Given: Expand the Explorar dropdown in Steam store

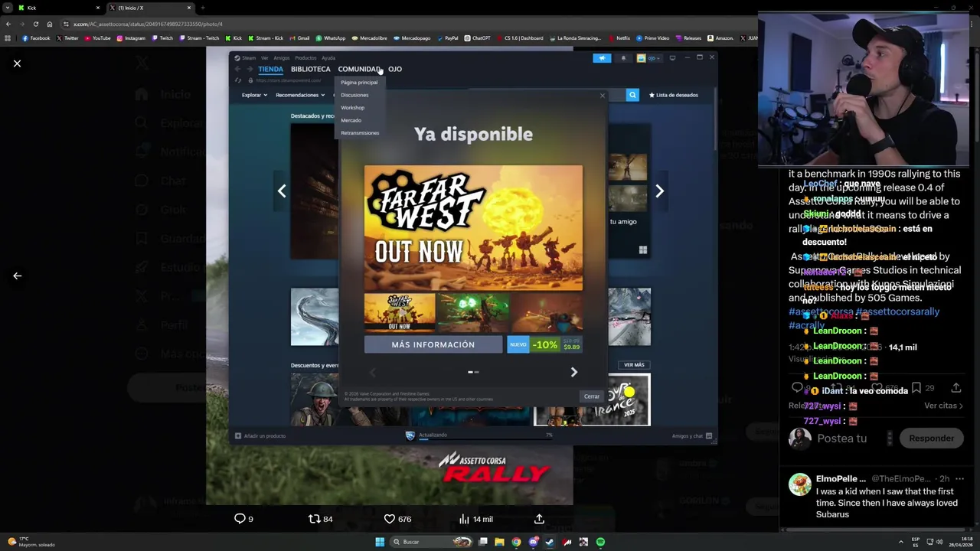Looking at the screenshot, I should (254, 95).
